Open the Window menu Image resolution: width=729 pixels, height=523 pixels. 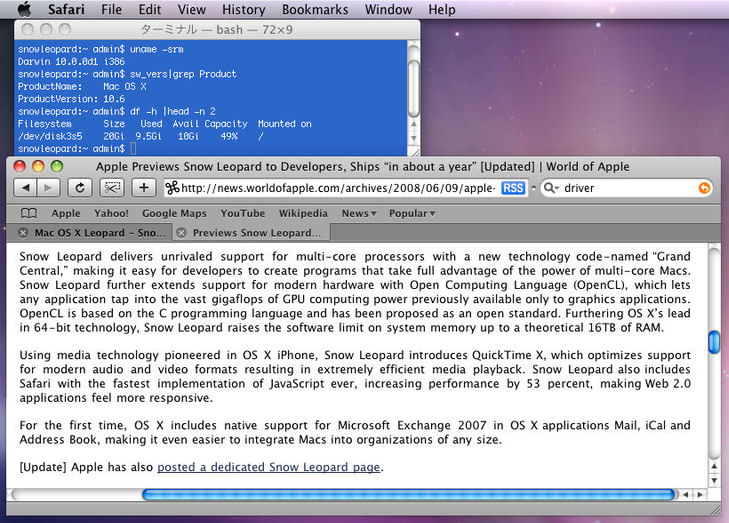(388, 9)
